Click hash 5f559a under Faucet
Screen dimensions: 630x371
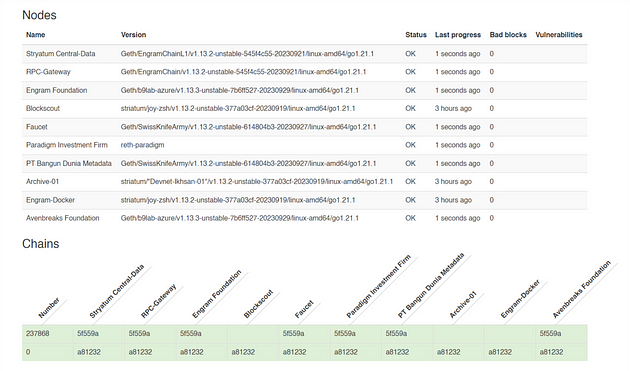pyautogui.click(x=294, y=334)
